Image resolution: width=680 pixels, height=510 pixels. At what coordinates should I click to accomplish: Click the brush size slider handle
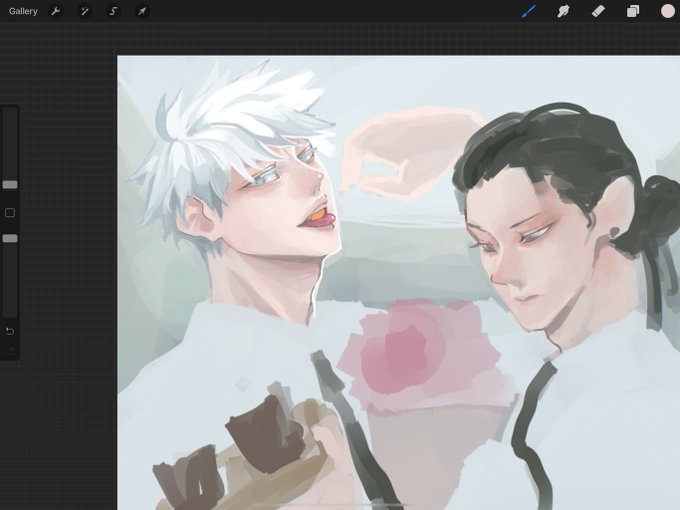[x=10, y=185]
